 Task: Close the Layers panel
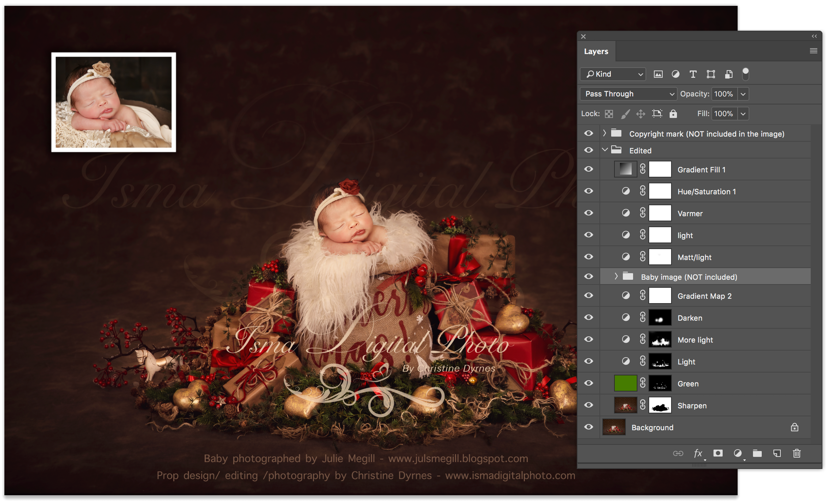coord(583,37)
